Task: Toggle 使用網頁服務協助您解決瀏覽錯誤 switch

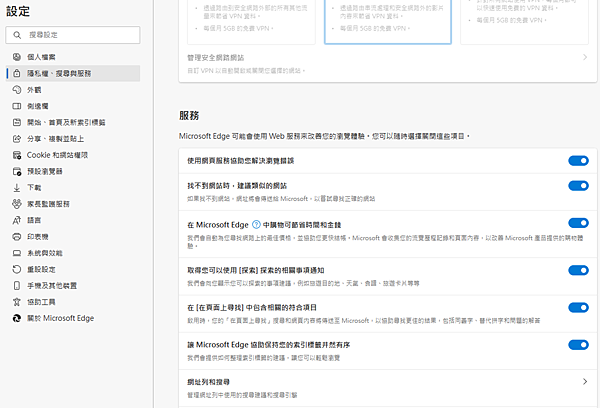Action: point(578,161)
